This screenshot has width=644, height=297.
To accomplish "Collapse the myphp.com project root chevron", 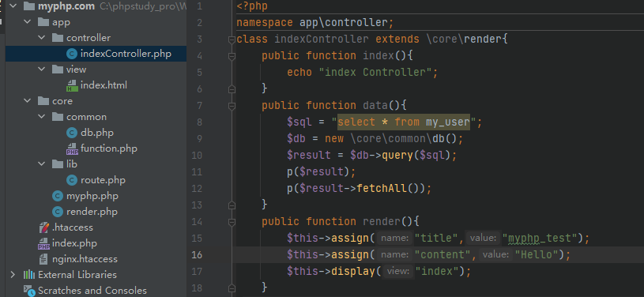I will click(13, 6).
